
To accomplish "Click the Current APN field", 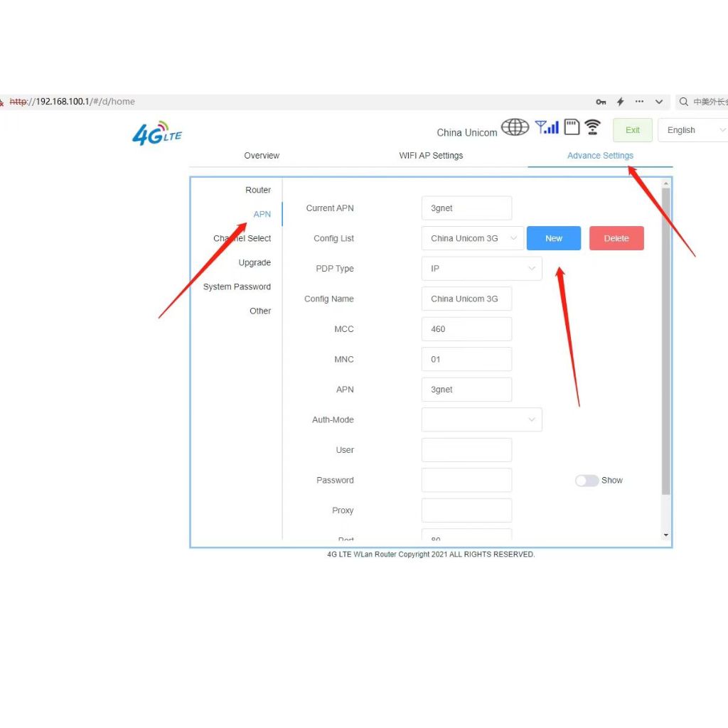I will tap(466, 208).
